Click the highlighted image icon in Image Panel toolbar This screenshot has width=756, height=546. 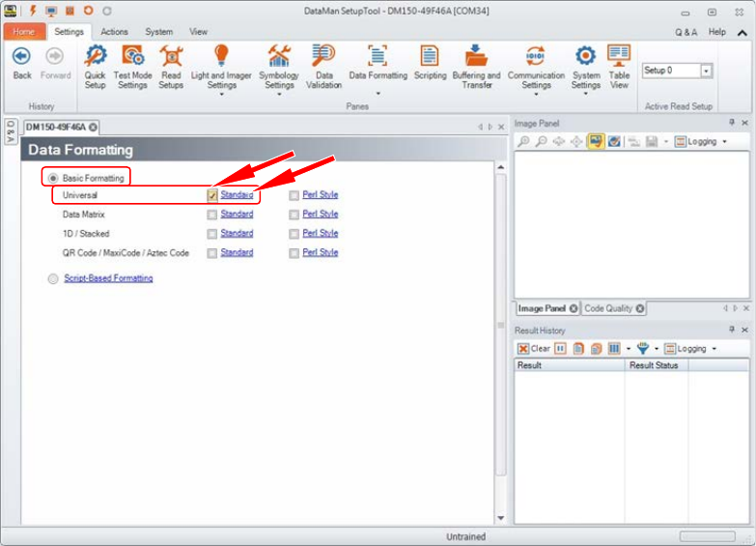point(596,141)
